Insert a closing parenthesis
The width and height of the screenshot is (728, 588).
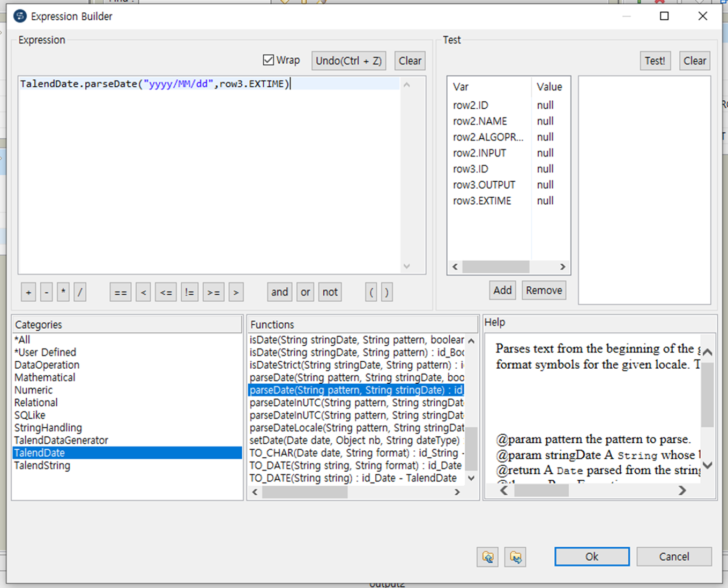point(387,292)
